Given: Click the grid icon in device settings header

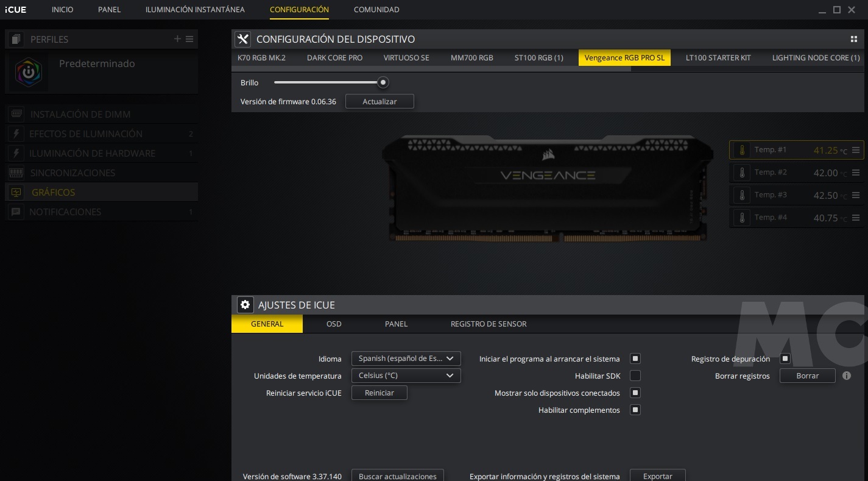Looking at the screenshot, I should 853,39.
